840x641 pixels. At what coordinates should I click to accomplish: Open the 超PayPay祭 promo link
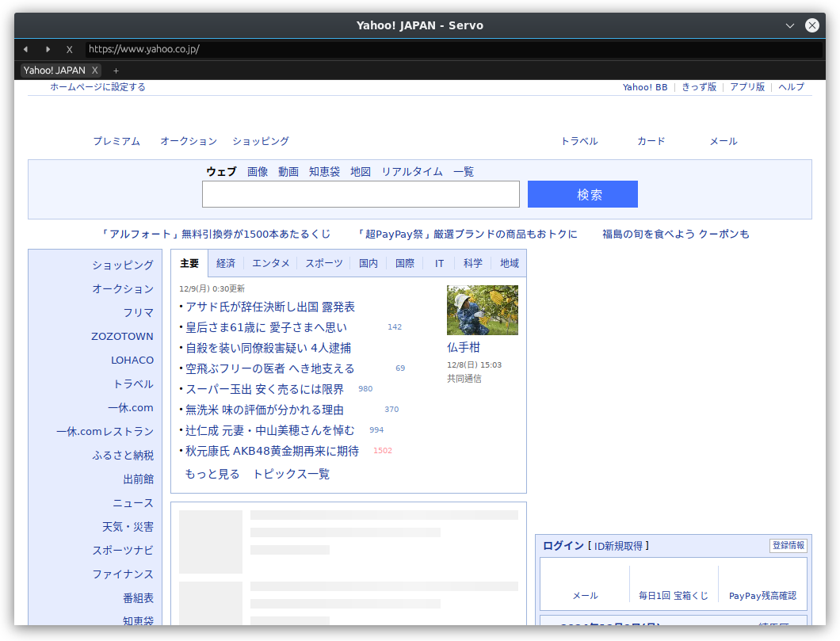467,234
